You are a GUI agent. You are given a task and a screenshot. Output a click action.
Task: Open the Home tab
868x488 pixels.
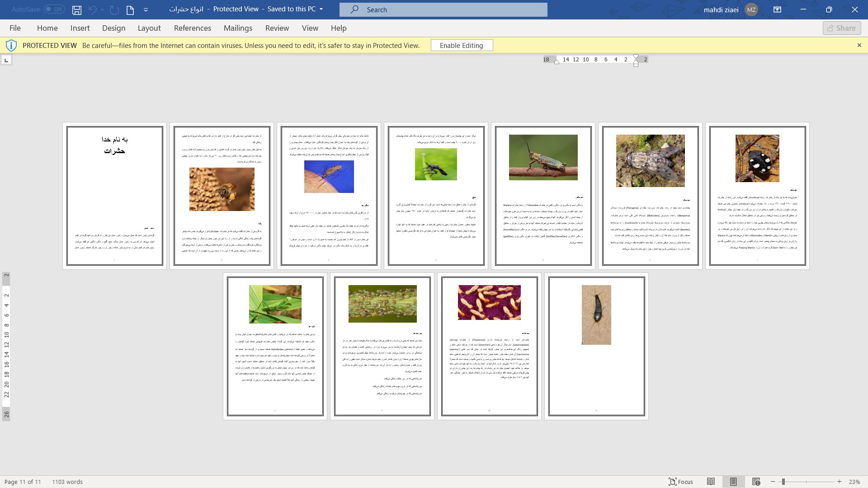(47, 28)
